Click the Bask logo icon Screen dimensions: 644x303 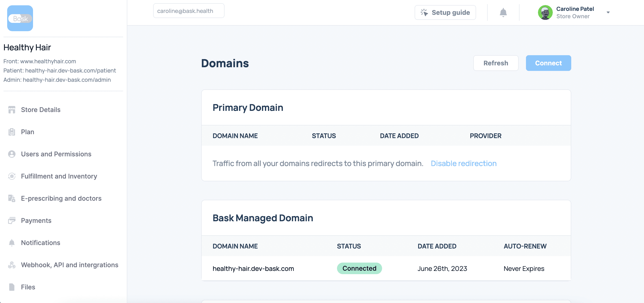pos(20,18)
